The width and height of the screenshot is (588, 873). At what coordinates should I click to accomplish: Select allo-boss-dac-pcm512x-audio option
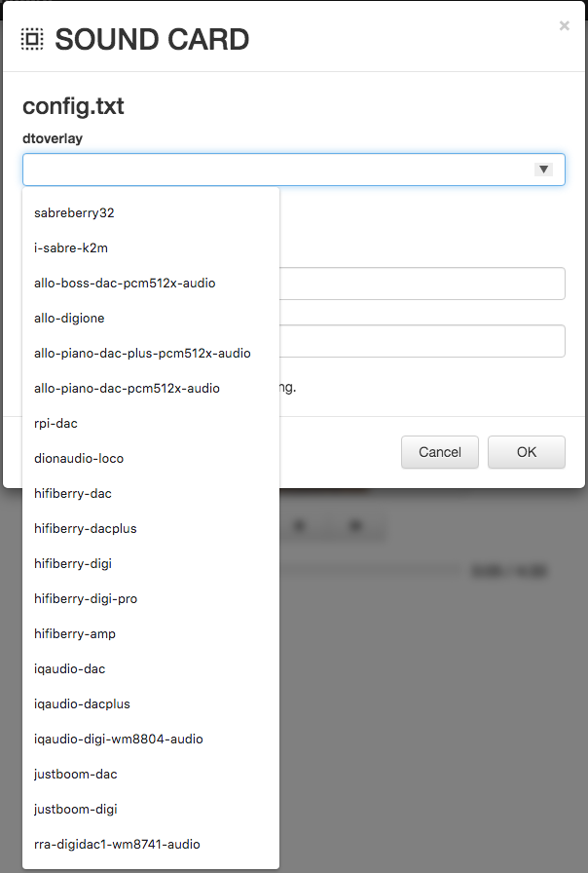point(151,283)
